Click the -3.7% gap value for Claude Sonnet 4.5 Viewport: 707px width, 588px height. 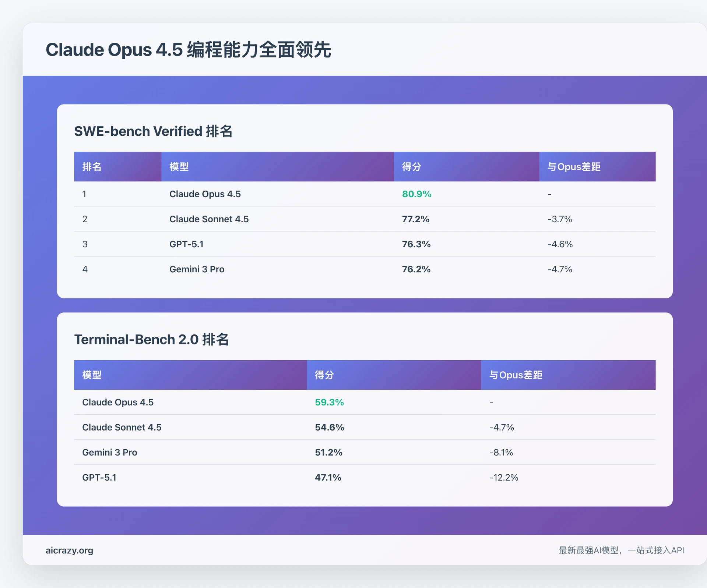pyautogui.click(x=560, y=219)
